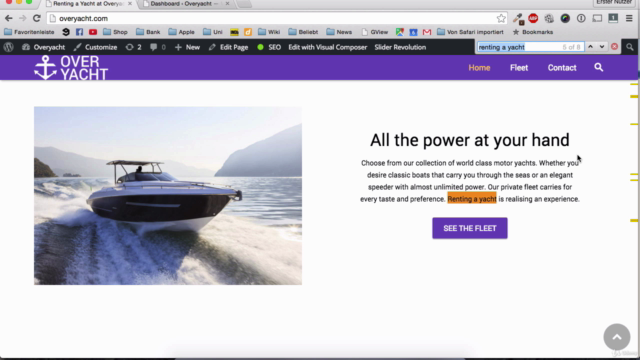
Task: Open the GView bookmark
Action: coord(375,32)
